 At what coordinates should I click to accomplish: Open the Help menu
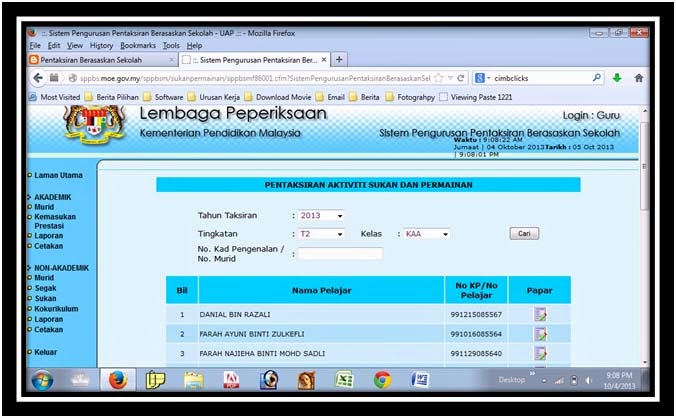[x=194, y=45]
